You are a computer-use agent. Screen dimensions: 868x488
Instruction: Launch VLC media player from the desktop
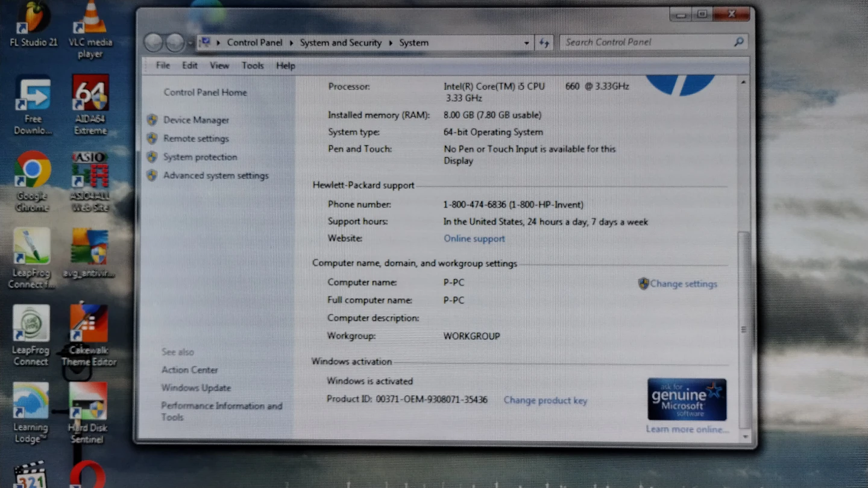click(x=90, y=29)
